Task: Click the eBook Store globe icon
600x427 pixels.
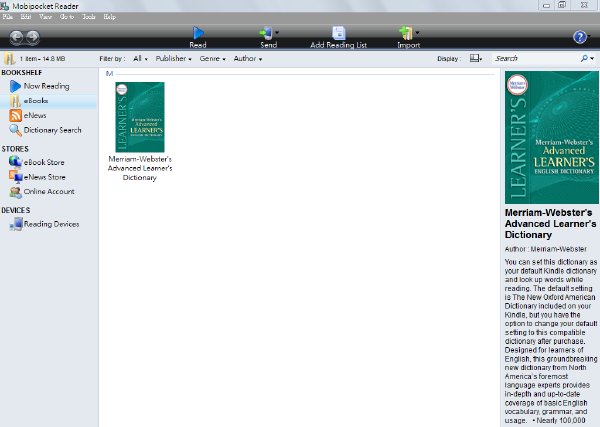Action: [15, 161]
